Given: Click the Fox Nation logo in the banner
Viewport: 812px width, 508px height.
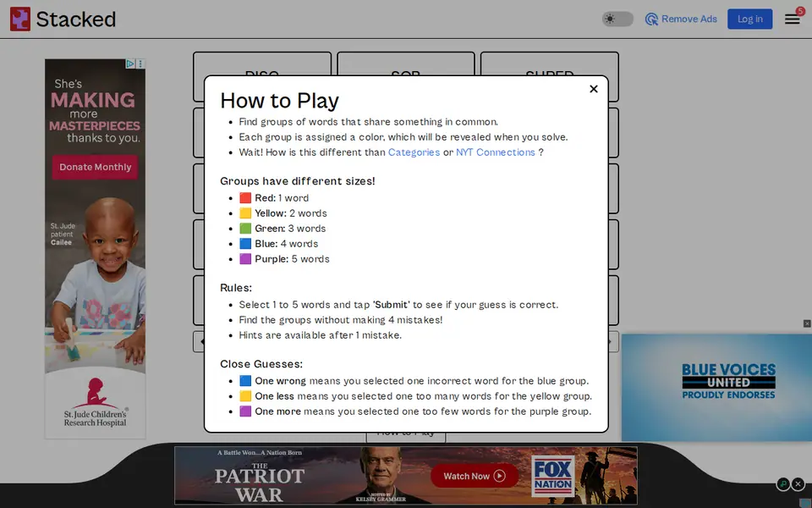Looking at the screenshot, I should pyautogui.click(x=553, y=476).
